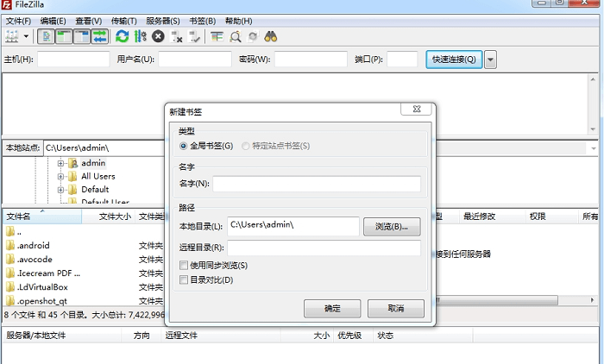Viewport: 604px width, 364px height.
Task: Open the 编辑(E) menu
Action: [x=53, y=21]
